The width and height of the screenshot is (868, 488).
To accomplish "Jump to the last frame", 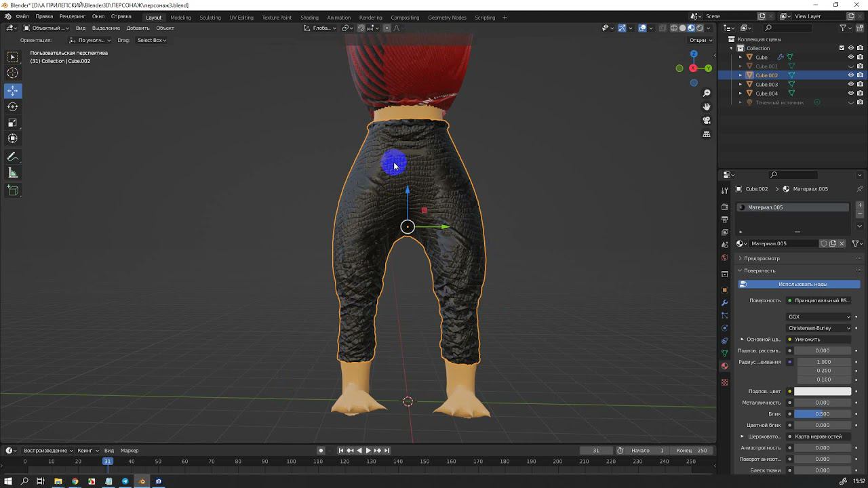I will 387,450.
